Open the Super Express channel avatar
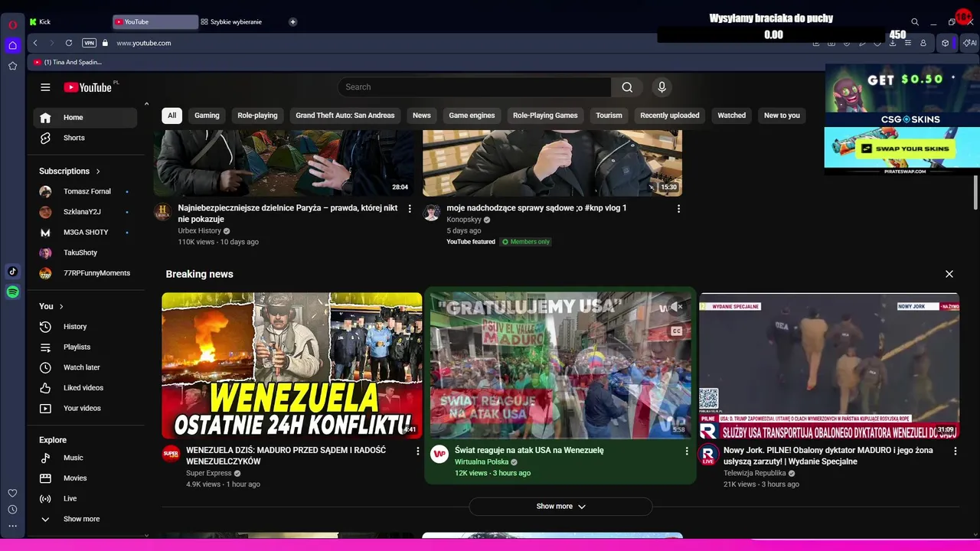The height and width of the screenshot is (551, 980). click(171, 454)
